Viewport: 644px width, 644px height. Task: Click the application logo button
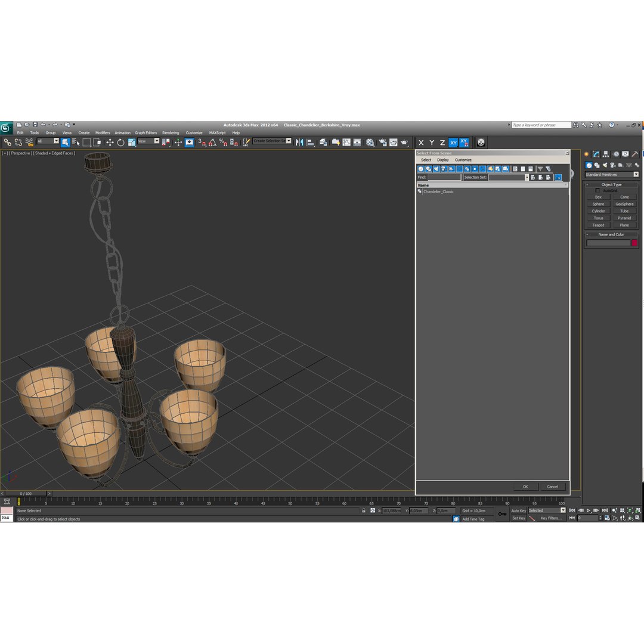click(6, 128)
